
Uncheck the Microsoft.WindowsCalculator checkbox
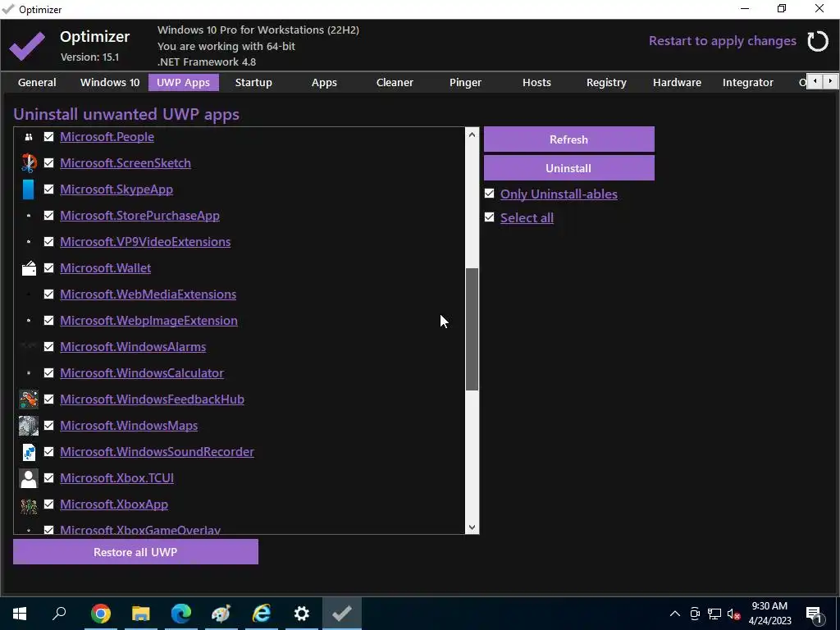pyautogui.click(x=48, y=373)
